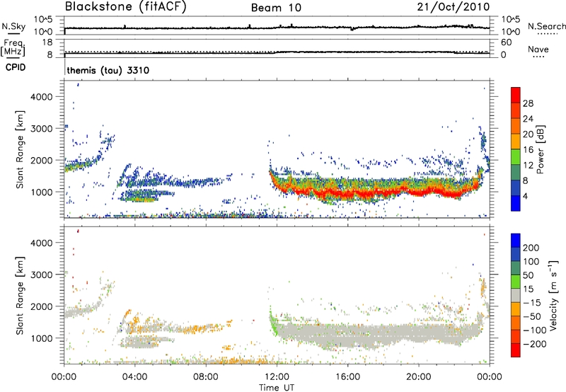Click the gray ground-scatter band in the velocity panel
566x392 pixels.
pyautogui.click(x=376, y=334)
